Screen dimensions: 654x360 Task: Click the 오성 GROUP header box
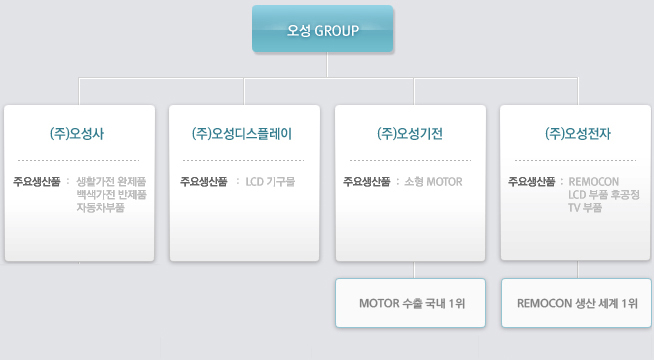[x=322, y=29]
